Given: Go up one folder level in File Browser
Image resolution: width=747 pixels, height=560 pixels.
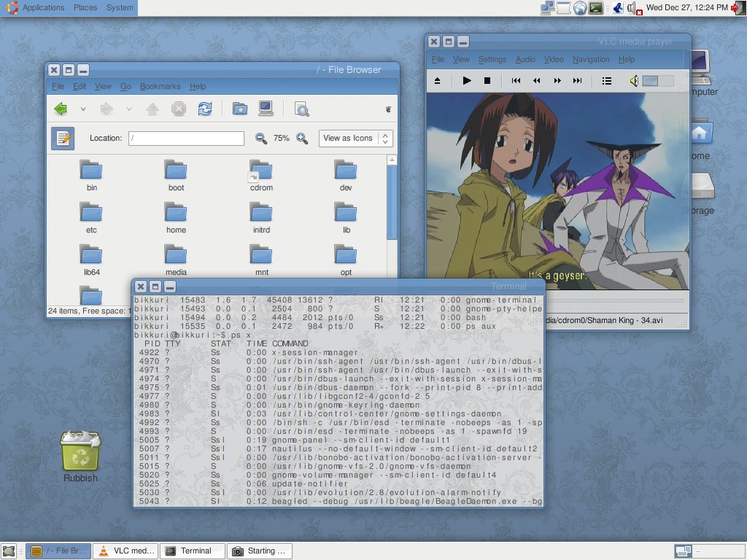Looking at the screenshot, I should point(152,109).
